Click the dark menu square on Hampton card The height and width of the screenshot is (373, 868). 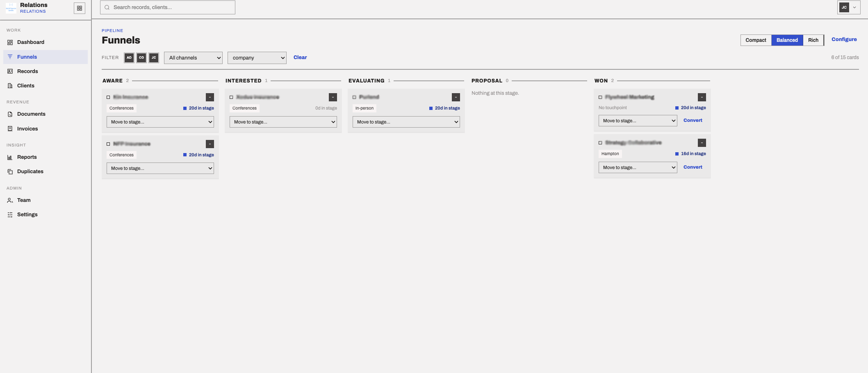702,143
